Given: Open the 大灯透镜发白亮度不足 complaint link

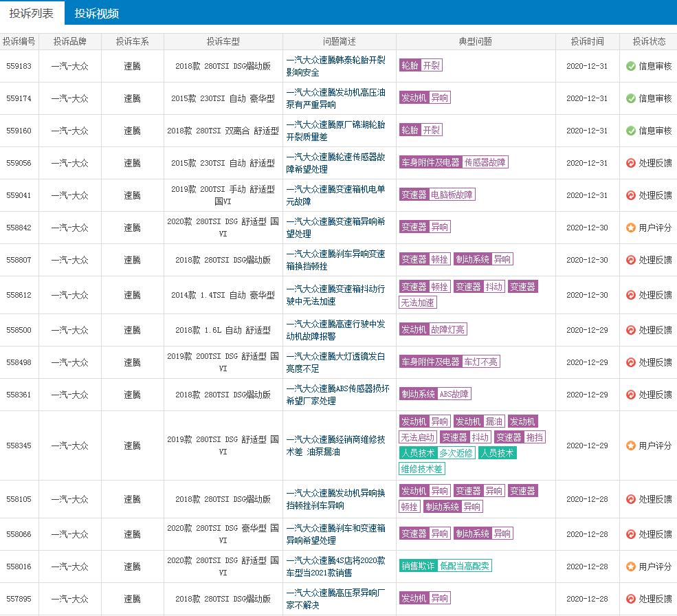Looking at the screenshot, I should pyautogui.click(x=335, y=362).
